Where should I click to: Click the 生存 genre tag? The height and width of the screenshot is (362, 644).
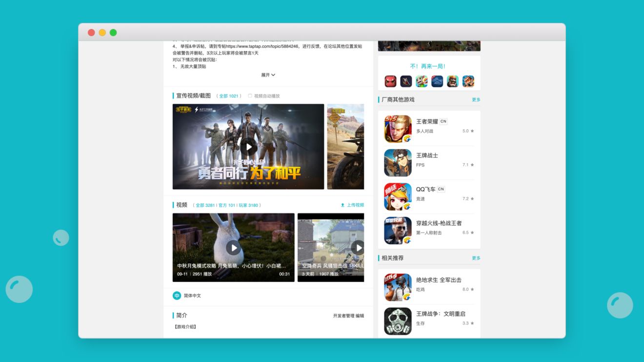[x=421, y=323]
